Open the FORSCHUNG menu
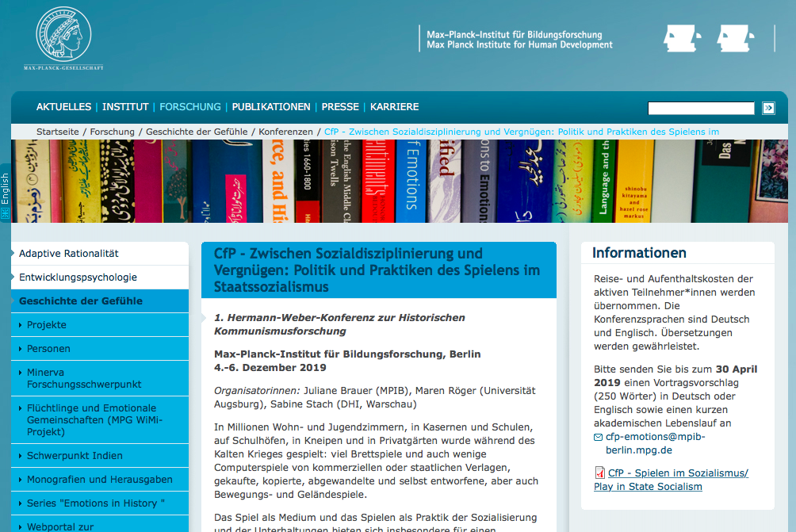796x532 pixels. 189,107
